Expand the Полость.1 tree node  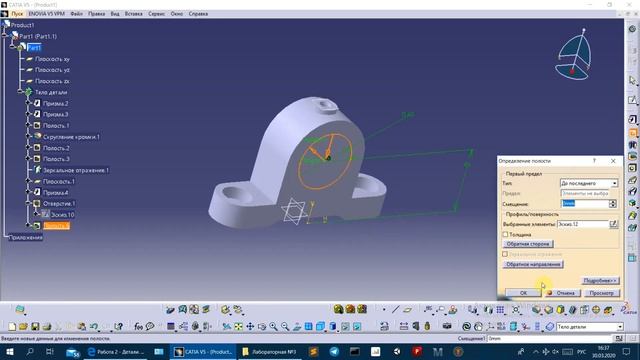click(x=29, y=126)
